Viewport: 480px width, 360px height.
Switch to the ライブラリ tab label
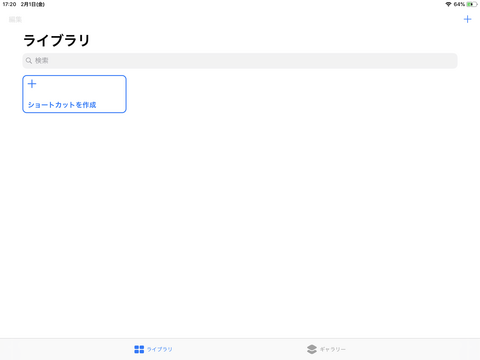point(160,349)
